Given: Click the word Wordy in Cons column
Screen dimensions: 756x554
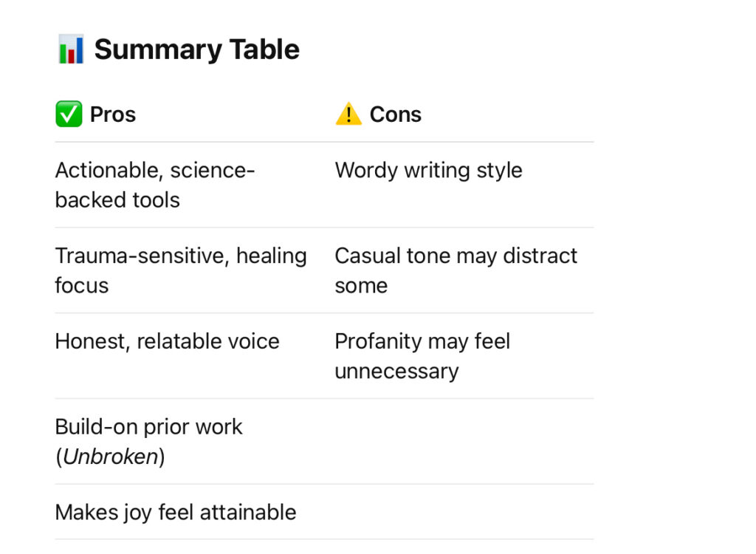Looking at the screenshot, I should coord(366,171).
